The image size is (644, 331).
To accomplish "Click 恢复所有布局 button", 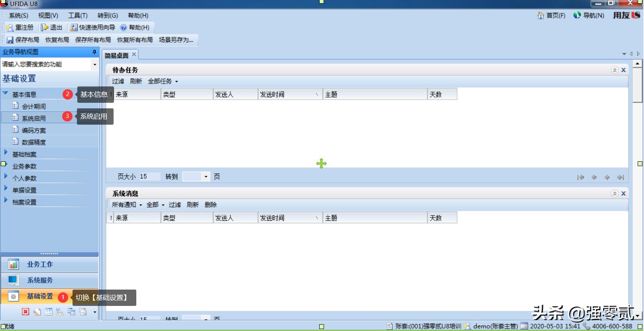I will point(135,40).
